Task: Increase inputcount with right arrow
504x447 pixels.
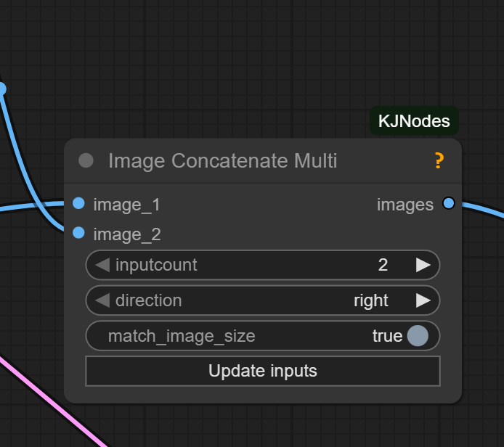Action: 423,265
